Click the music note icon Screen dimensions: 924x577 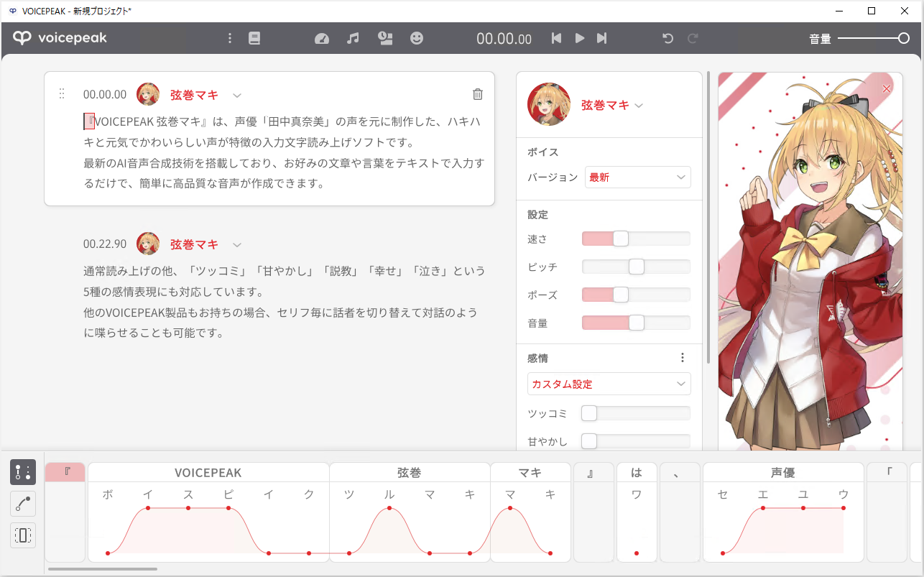coord(353,38)
